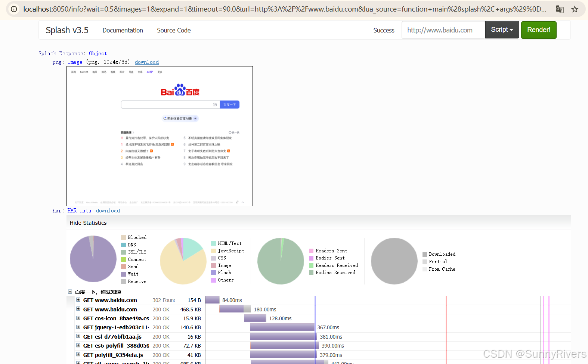The width and height of the screenshot is (588, 364).
Task: Click the Wait legend color swatch
Action: coord(124,274)
